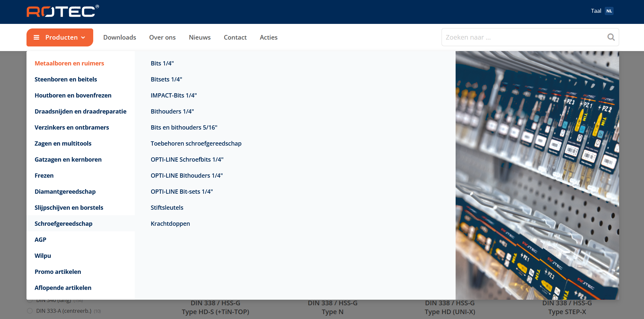644x319 pixels.
Task: Go to the Acties page
Action: (269, 38)
